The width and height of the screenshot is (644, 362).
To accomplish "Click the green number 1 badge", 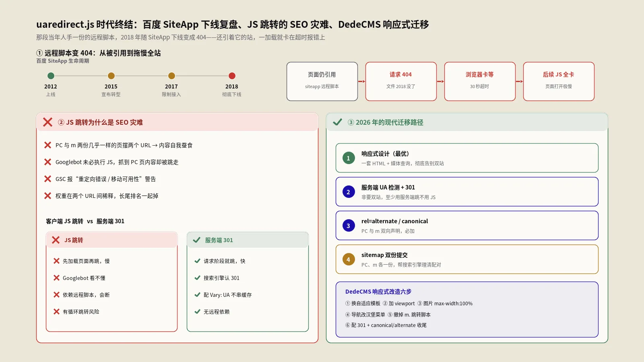I will click(x=349, y=158).
